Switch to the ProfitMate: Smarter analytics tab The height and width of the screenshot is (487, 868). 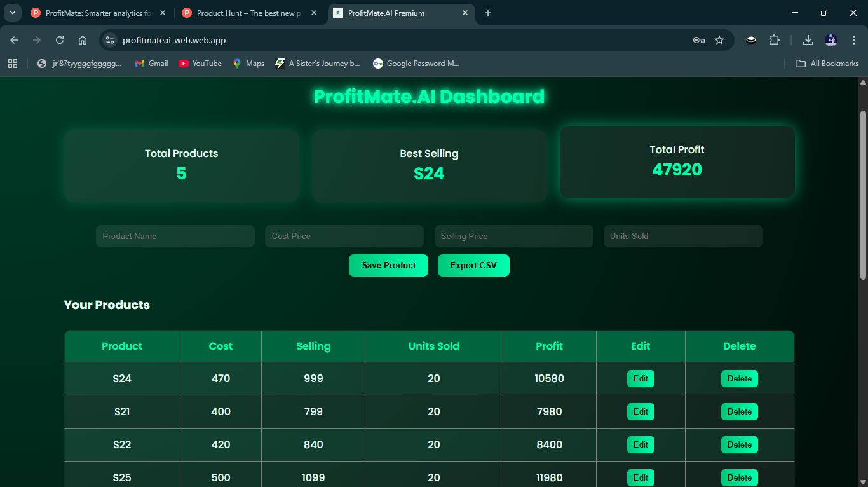[95, 13]
